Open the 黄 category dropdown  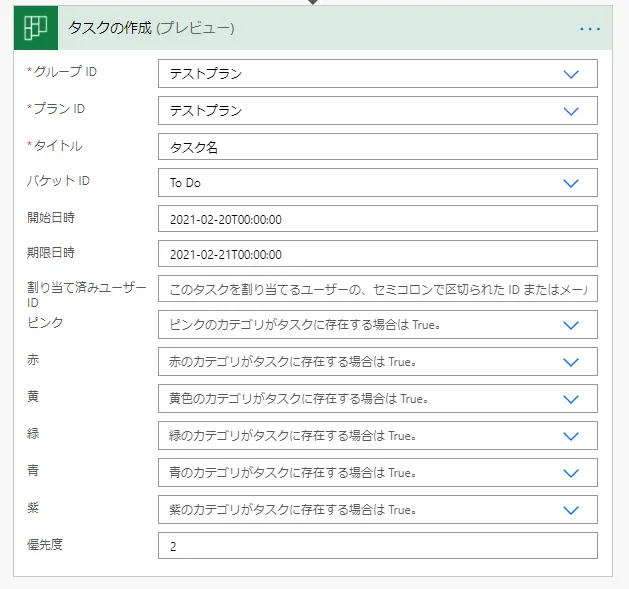(x=377, y=399)
